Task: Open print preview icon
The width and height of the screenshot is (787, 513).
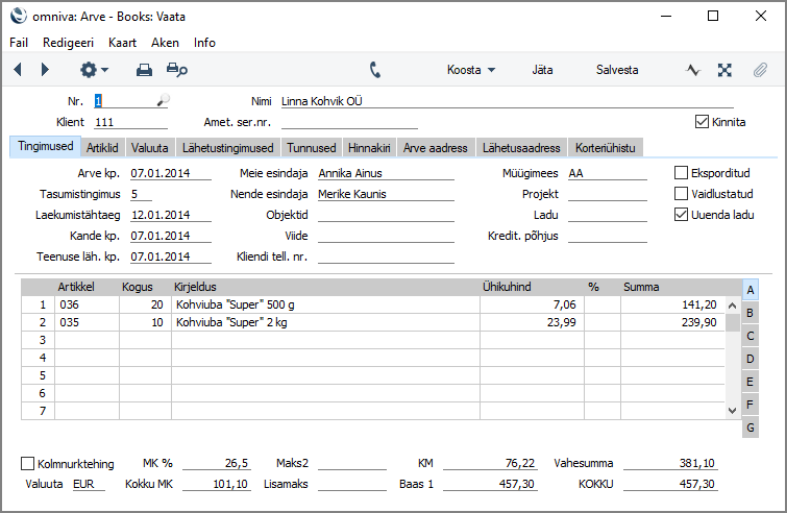Action: [x=177, y=70]
